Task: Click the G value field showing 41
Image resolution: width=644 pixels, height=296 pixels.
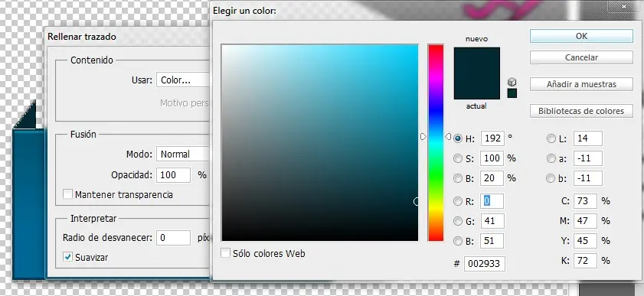Action: (492, 221)
